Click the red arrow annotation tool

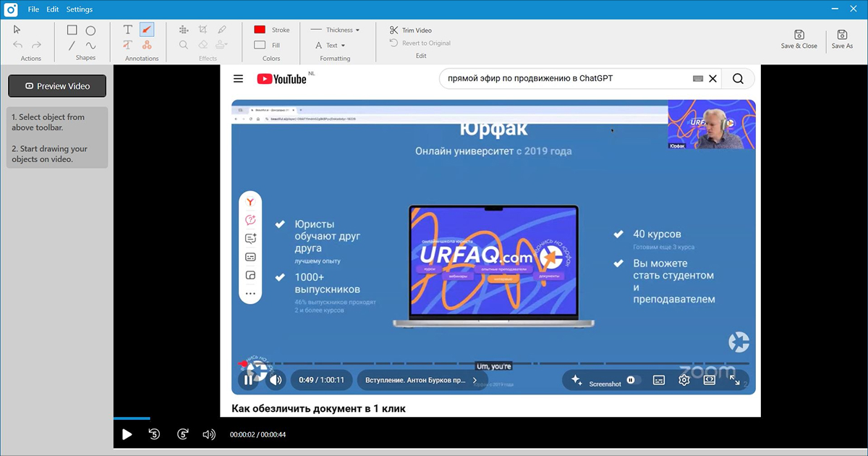coord(147,30)
